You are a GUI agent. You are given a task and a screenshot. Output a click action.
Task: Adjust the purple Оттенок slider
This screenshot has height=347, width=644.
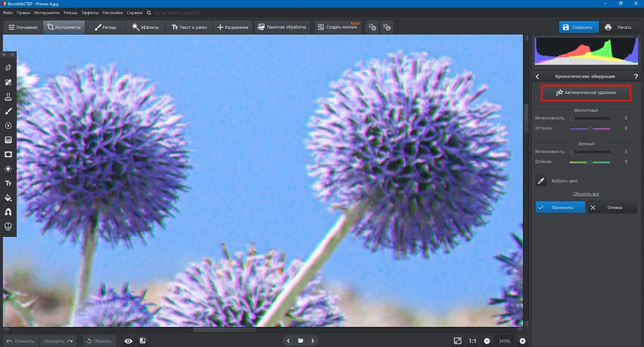pyautogui.click(x=590, y=129)
